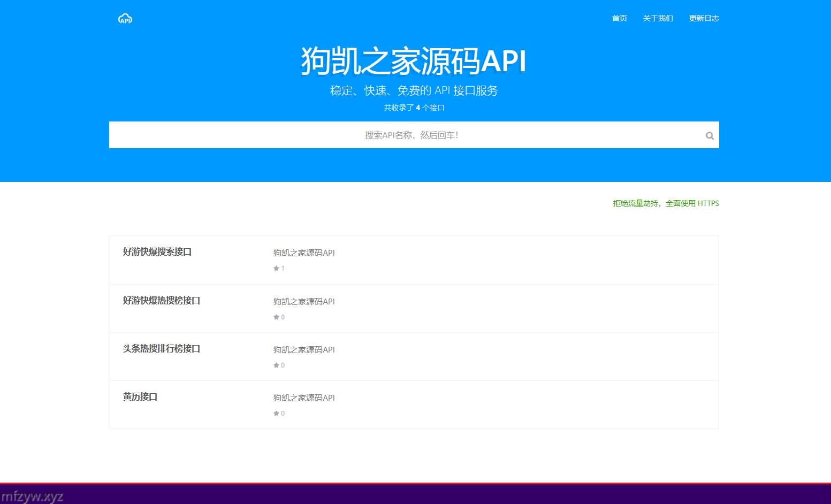
Task: Open the 首页 nav item
Action: (619, 18)
